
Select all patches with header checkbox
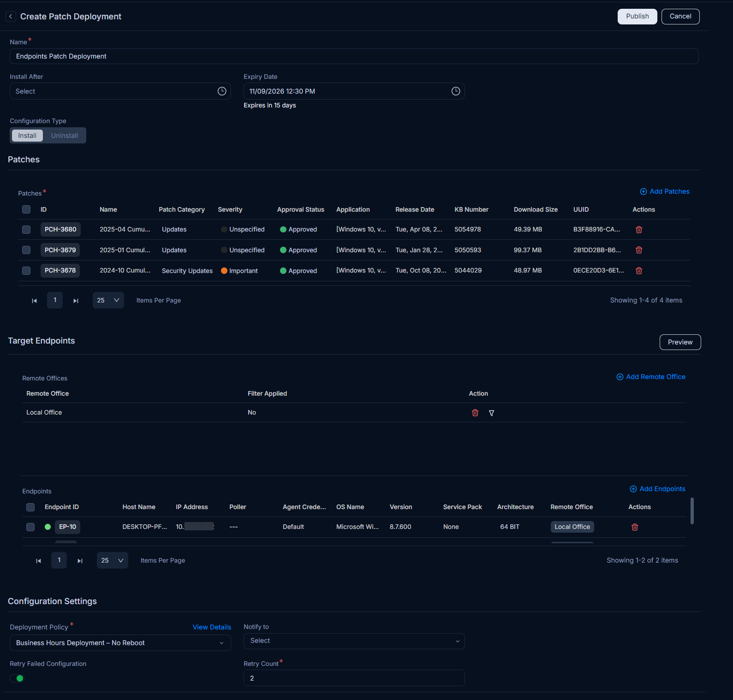(26, 209)
